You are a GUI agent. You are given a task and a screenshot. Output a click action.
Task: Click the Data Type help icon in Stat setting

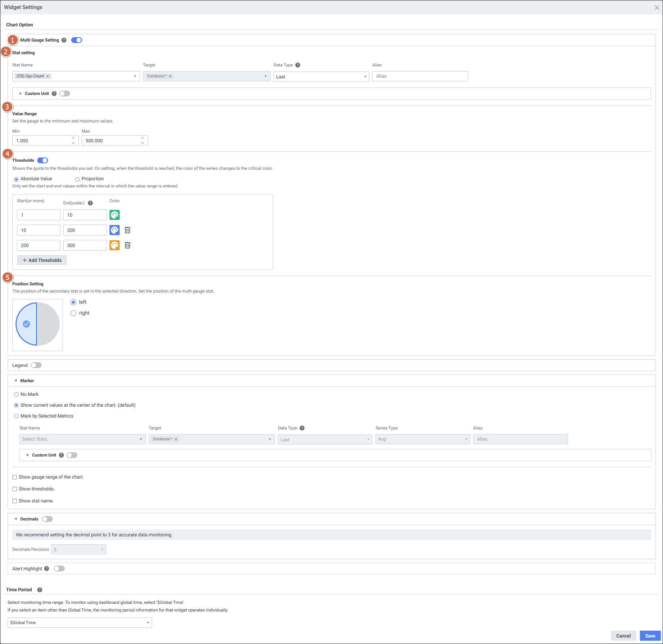tap(298, 65)
